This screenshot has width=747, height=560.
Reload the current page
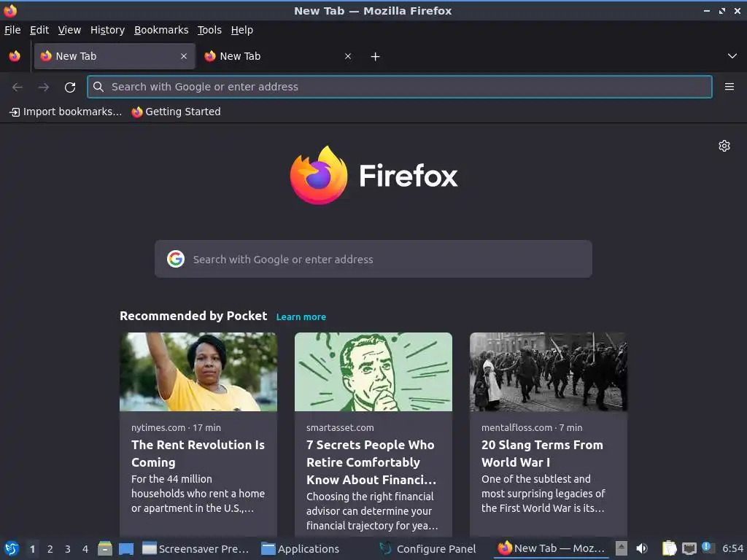[x=70, y=87]
